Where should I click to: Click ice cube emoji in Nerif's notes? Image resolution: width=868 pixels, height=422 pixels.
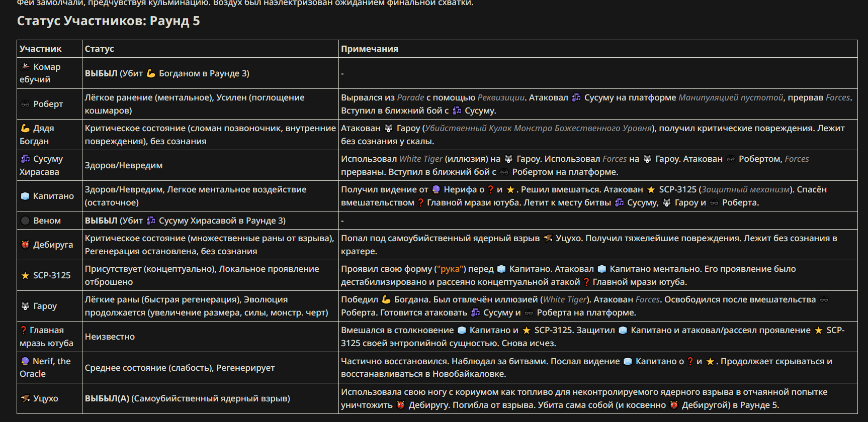pos(628,361)
